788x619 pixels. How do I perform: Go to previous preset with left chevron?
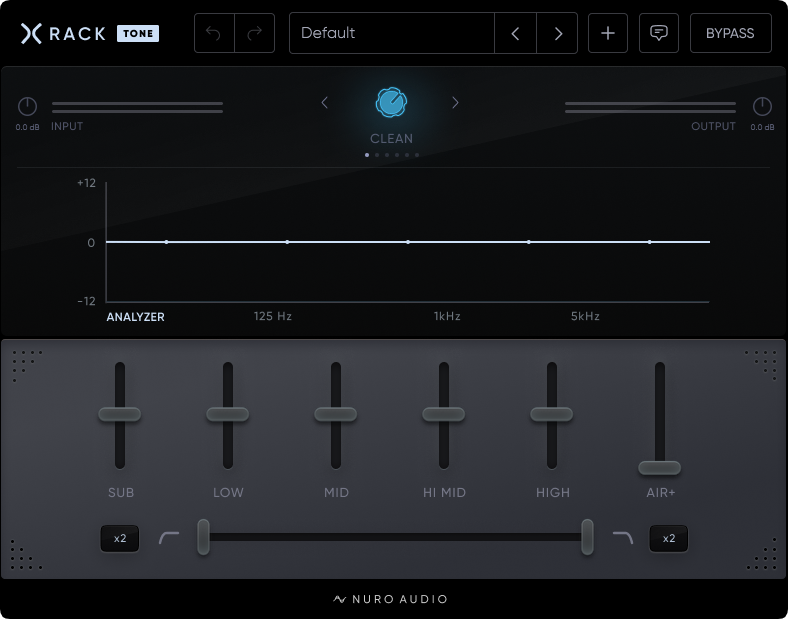tap(515, 33)
